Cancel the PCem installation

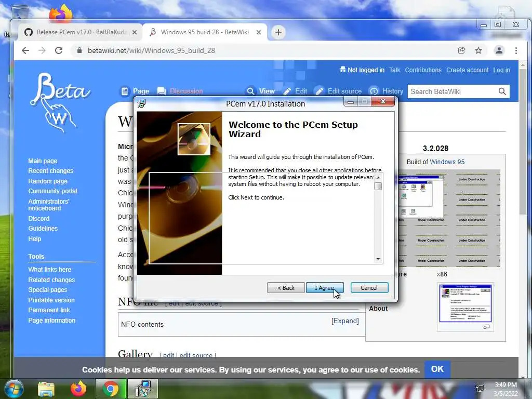click(x=369, y=288)
